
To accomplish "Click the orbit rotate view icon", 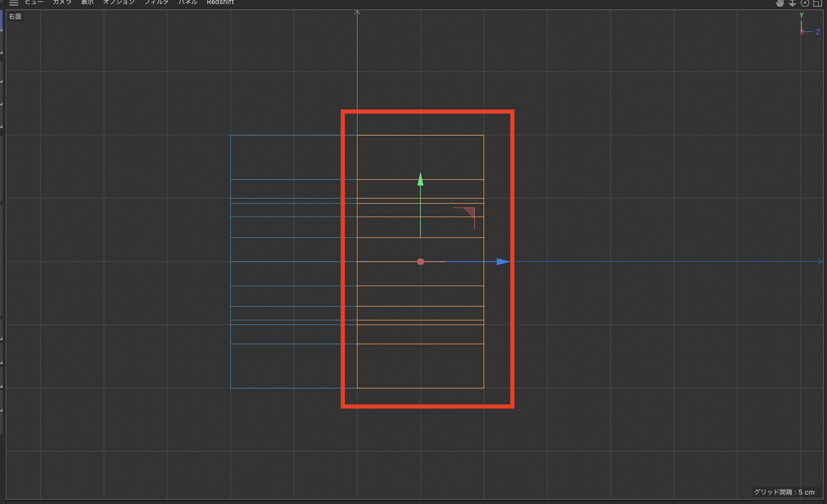I will click(805, 3).
